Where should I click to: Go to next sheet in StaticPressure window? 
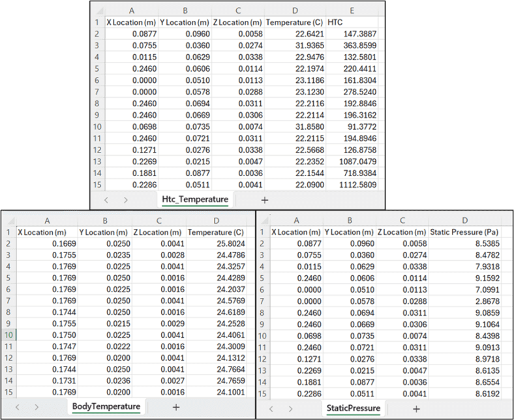(x=290, y=408)
